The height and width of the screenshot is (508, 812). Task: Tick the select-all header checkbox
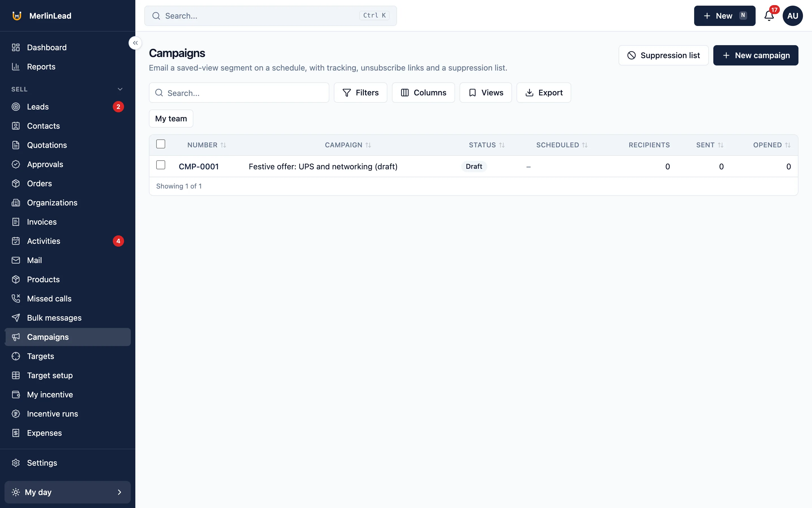pos(161,144)
